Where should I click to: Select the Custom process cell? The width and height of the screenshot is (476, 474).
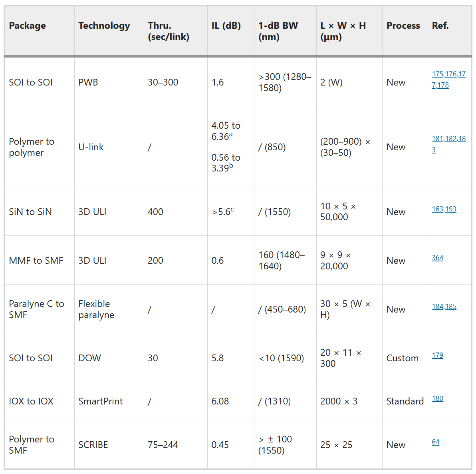(402, 358)
